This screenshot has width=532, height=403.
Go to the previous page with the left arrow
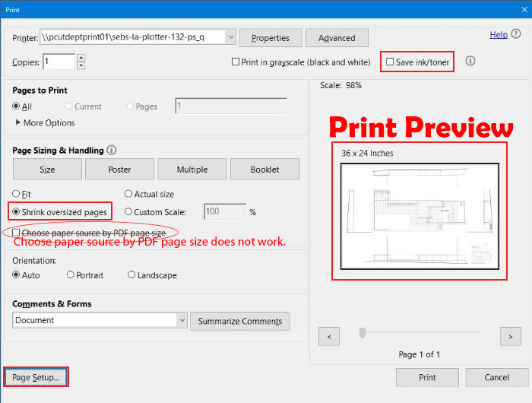329,335
